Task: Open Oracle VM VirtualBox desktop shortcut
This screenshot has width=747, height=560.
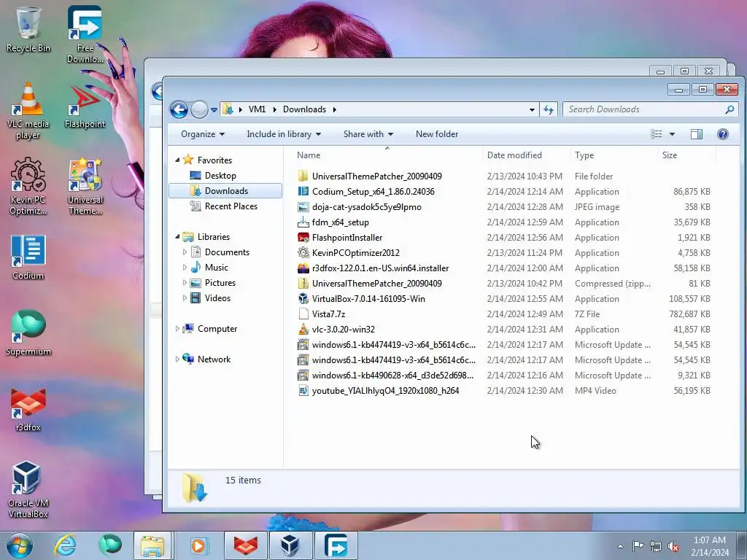Action: click(x=28, y=490)
